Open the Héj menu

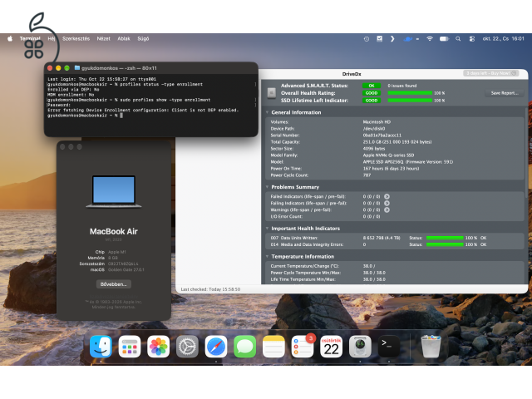52,39
